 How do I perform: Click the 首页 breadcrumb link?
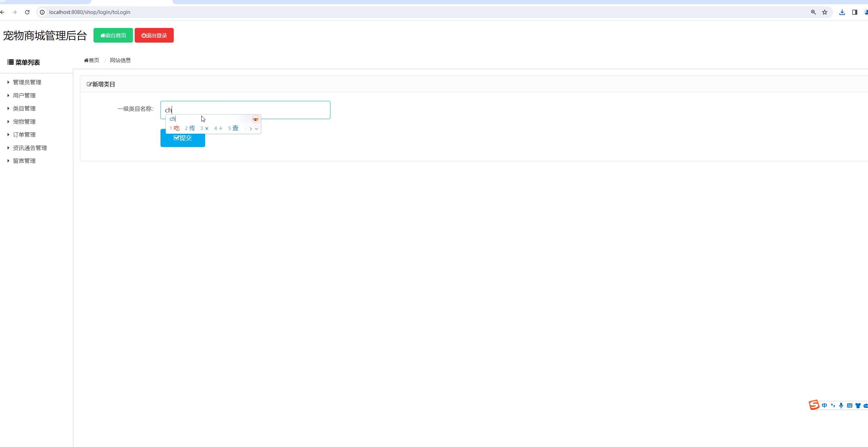(91, 60)
